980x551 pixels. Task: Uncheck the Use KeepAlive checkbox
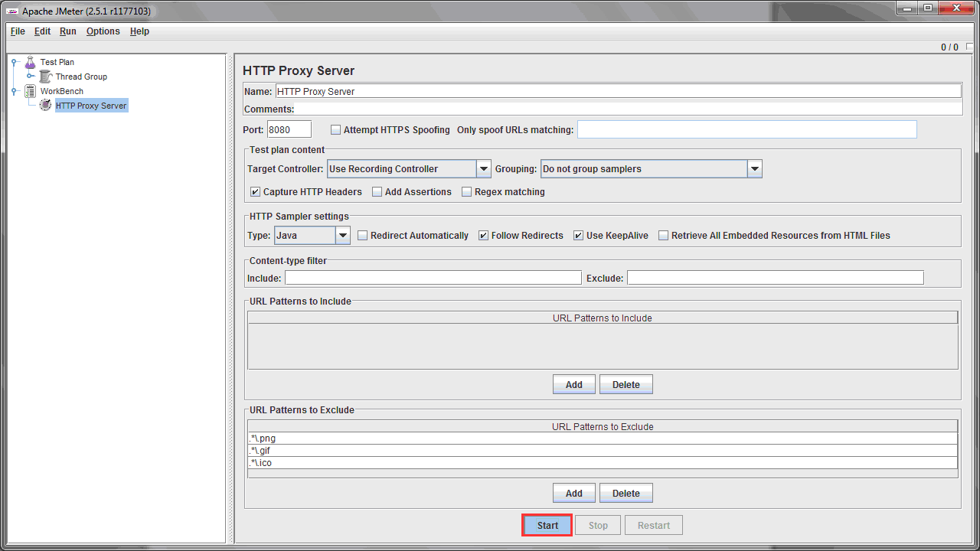(578, 236)
